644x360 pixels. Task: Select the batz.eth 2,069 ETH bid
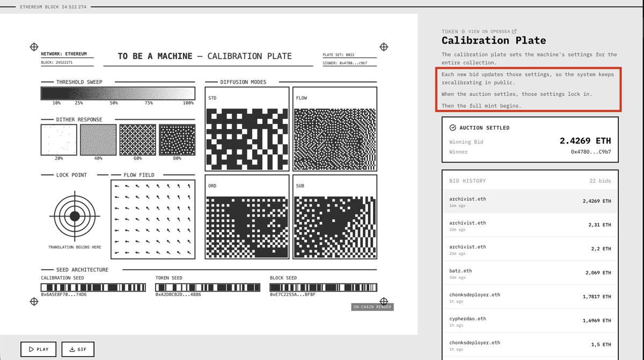[530, 273]
